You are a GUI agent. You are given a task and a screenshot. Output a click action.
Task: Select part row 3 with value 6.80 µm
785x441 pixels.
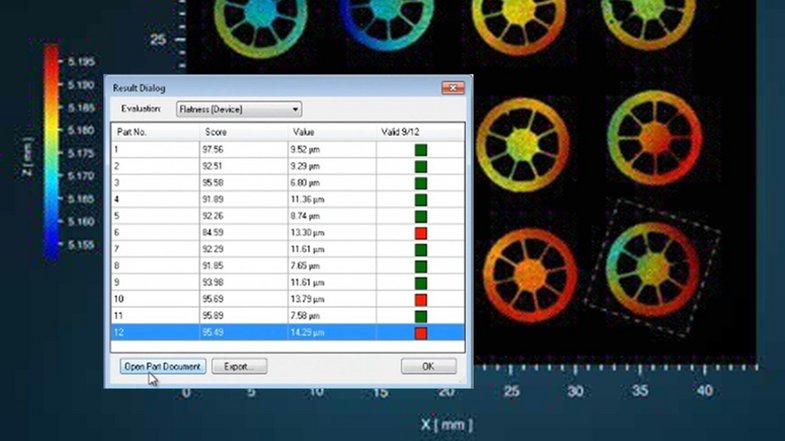point(288,183)
